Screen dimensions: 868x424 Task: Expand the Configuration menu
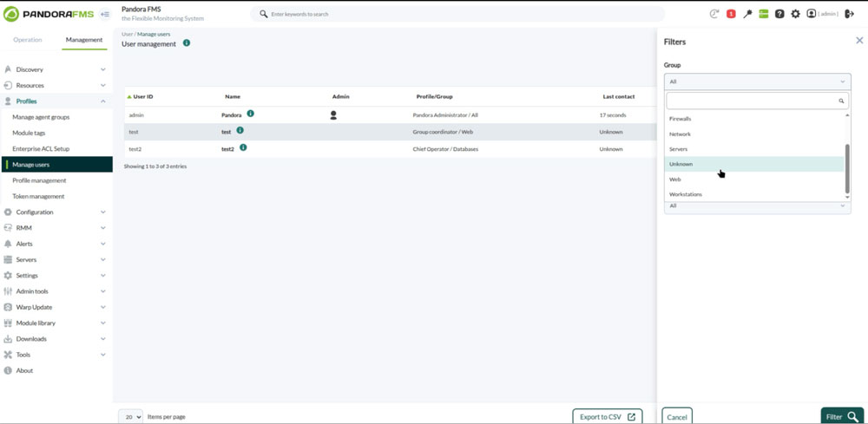click(56, 212)
